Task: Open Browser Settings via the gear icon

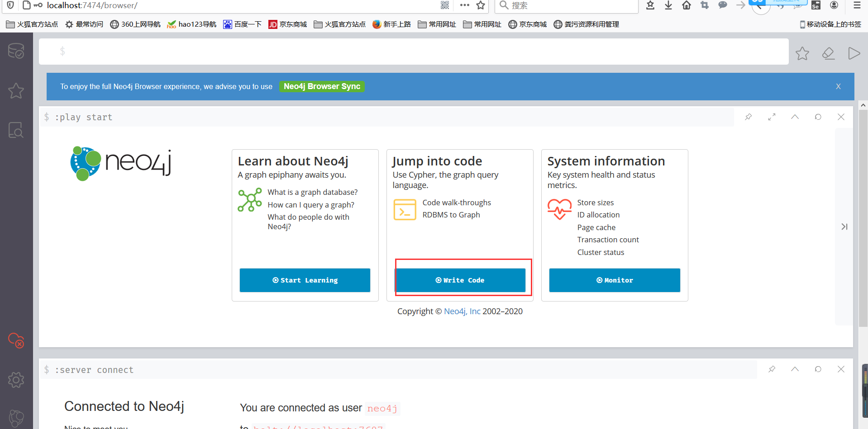Action: (16, 380)
